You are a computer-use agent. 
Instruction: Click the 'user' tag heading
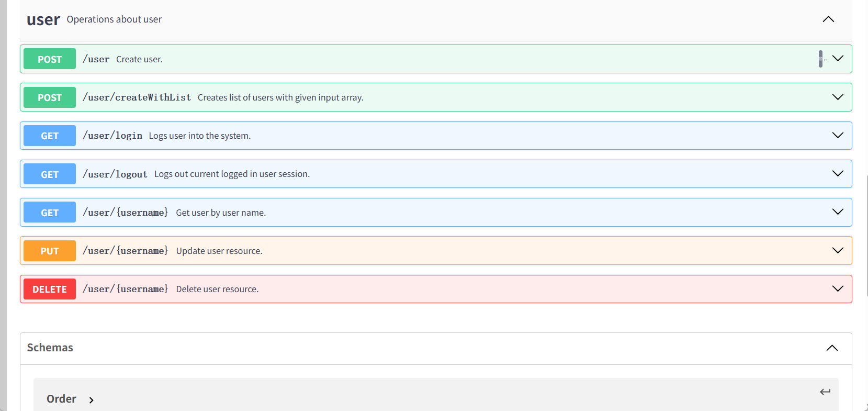[x=43, y=19]
